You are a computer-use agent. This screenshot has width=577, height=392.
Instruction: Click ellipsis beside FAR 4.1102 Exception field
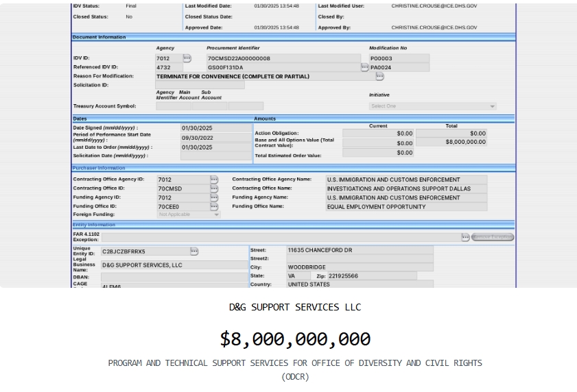[x=465, y=237]
